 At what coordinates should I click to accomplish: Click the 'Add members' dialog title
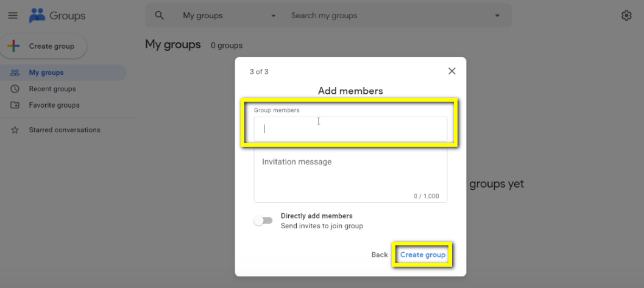(x=350, y=91)
